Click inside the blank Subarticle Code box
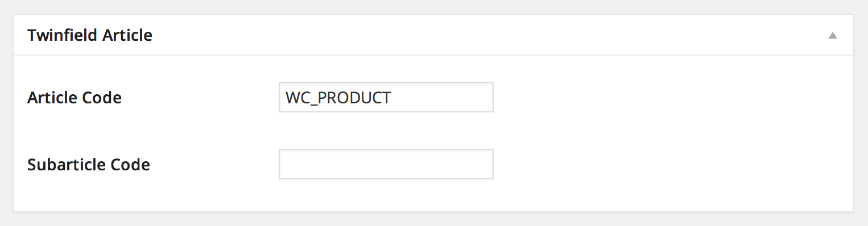Screen dimensions: 868x226 tap(386, 164)
